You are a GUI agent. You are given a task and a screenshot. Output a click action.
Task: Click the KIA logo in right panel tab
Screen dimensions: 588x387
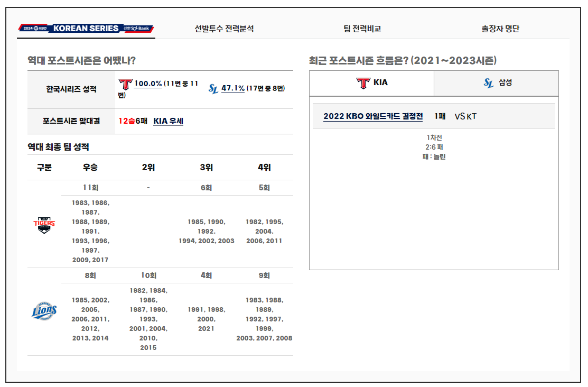[x=363, y=82]
